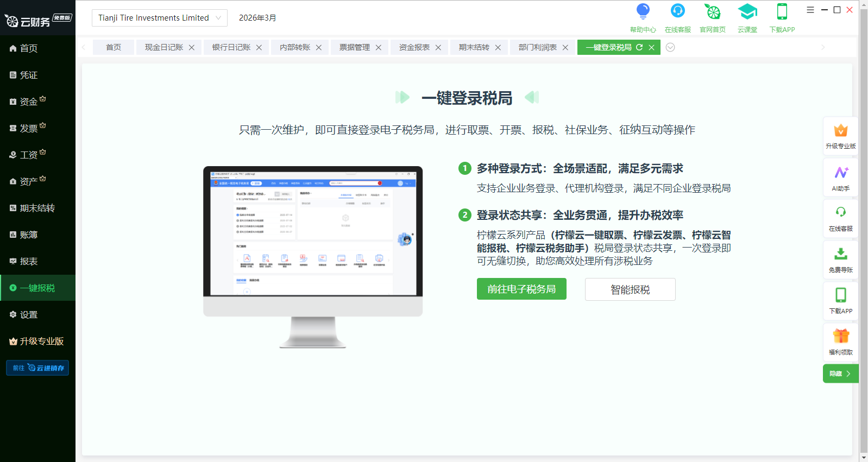The image size is (868, 462).
Task: Click the 升级专业版 crown icon on right panel
Action: pyautogui.click(x=841, y=131)
